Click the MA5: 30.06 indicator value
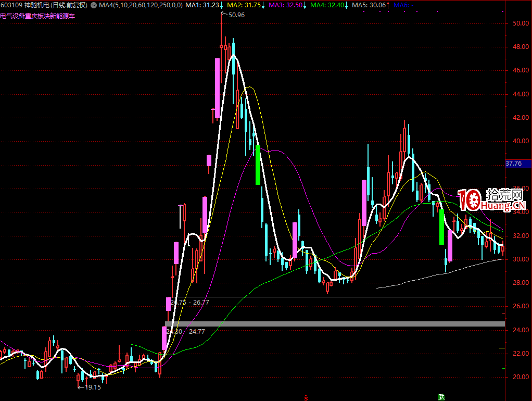Screen dimensions: 532x401 [370, 5]
